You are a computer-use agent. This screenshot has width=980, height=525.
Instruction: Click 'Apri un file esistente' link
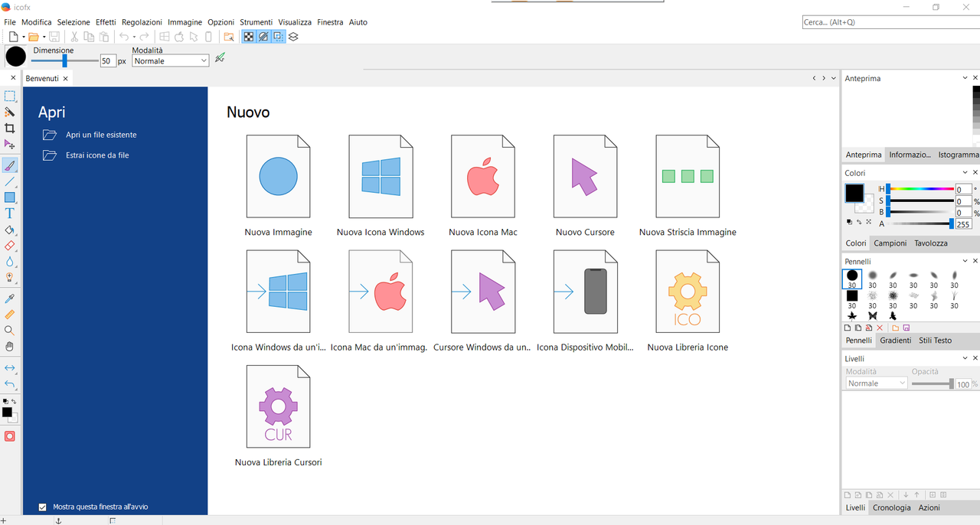pyautogui.click(x=101, y=135)
